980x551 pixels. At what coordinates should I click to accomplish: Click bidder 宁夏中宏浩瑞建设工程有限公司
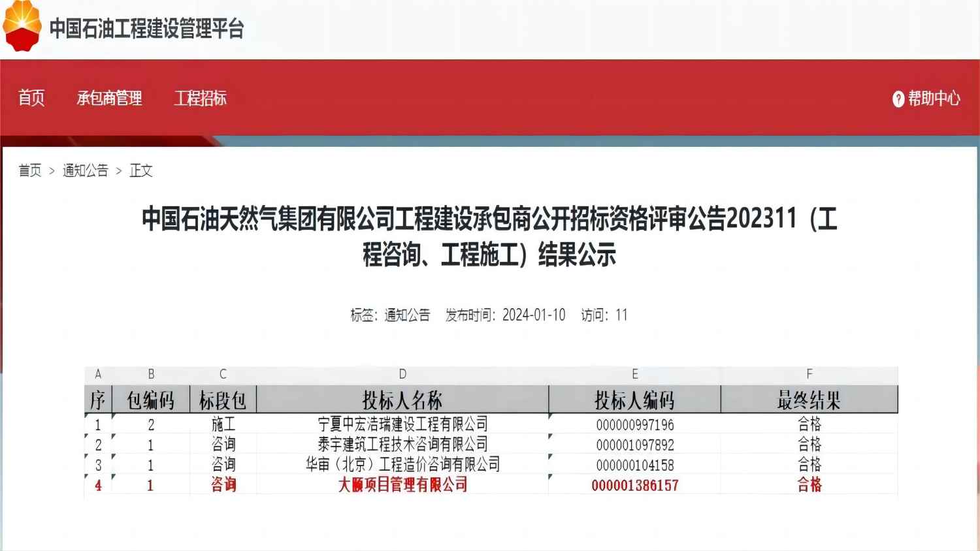(x=402, y=424)
